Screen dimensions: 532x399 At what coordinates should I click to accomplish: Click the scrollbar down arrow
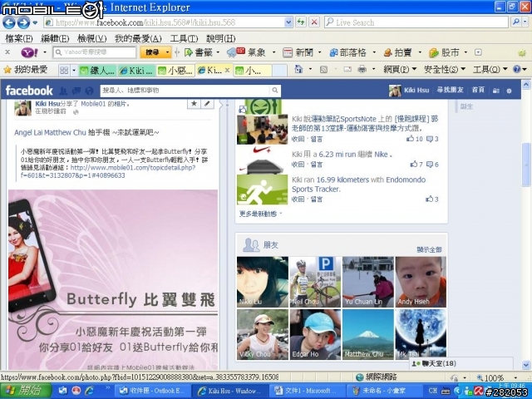pos(526,365)
